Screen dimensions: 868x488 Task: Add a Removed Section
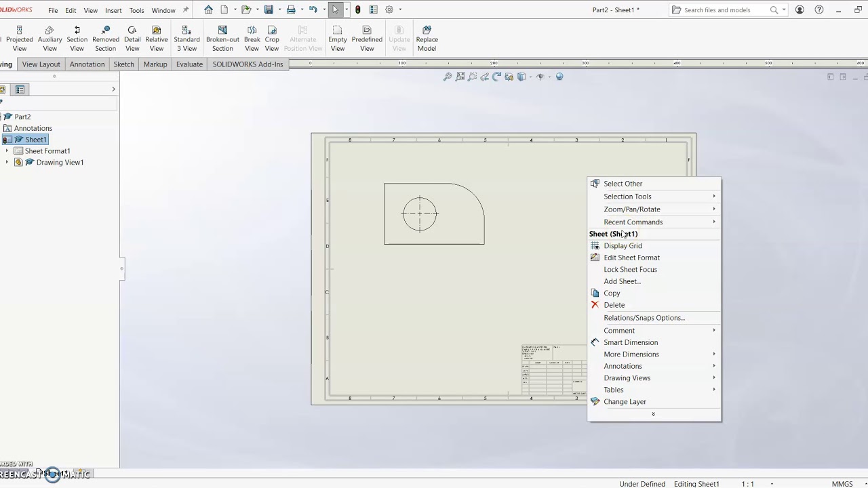(105, 39)
